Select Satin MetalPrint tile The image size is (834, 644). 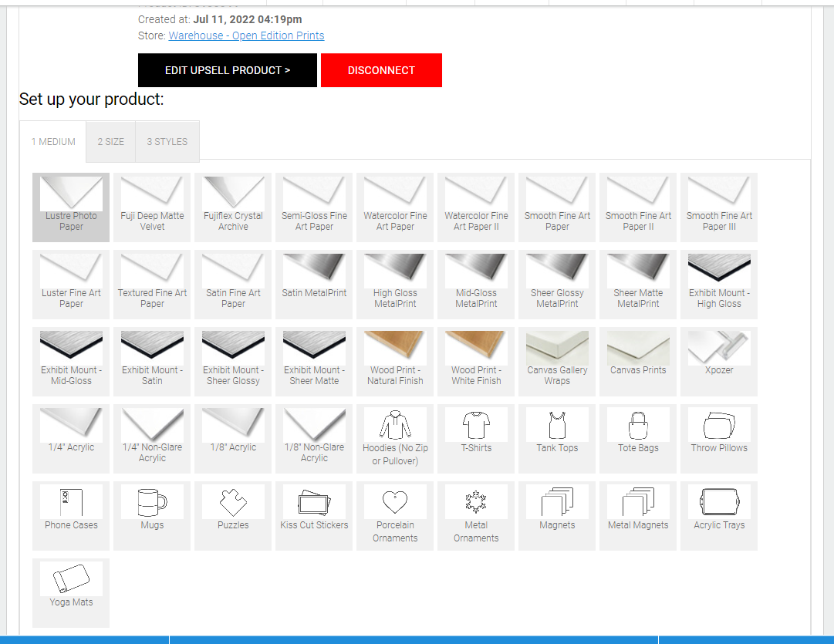(314, 285)
